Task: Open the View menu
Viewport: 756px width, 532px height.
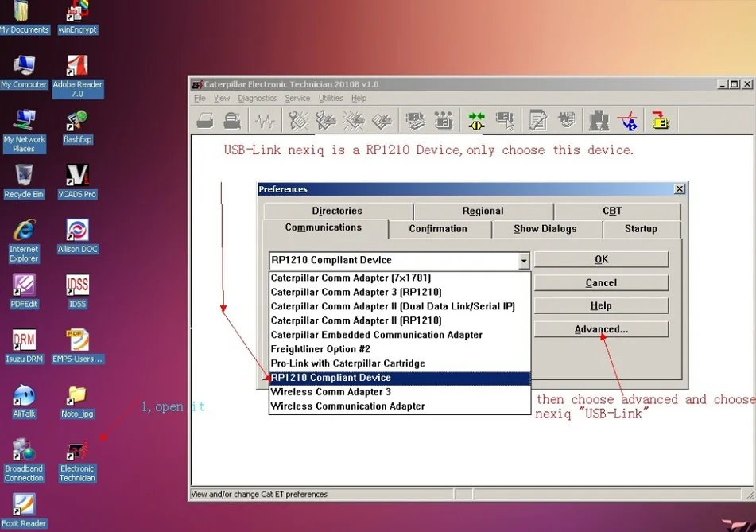Action: (222, 98)
